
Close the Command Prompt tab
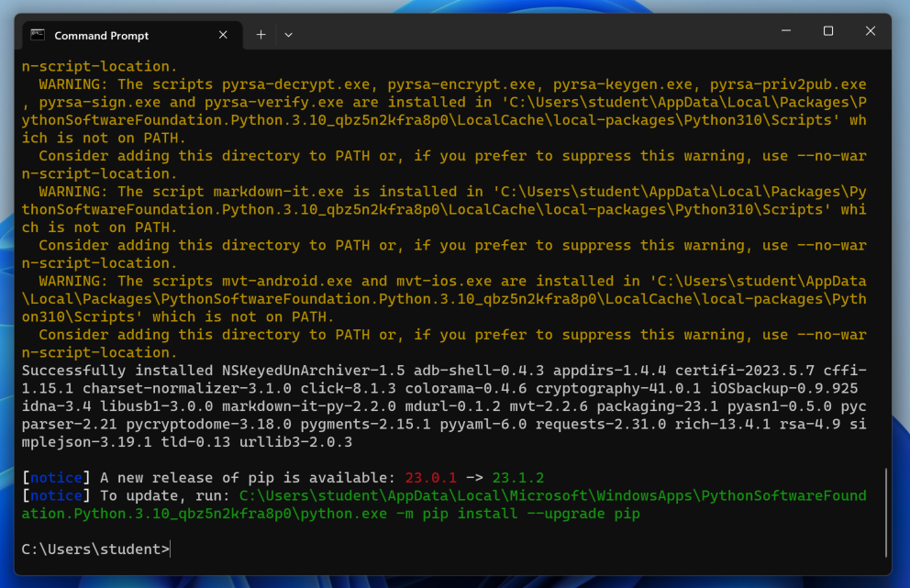[x=223, y=35]
